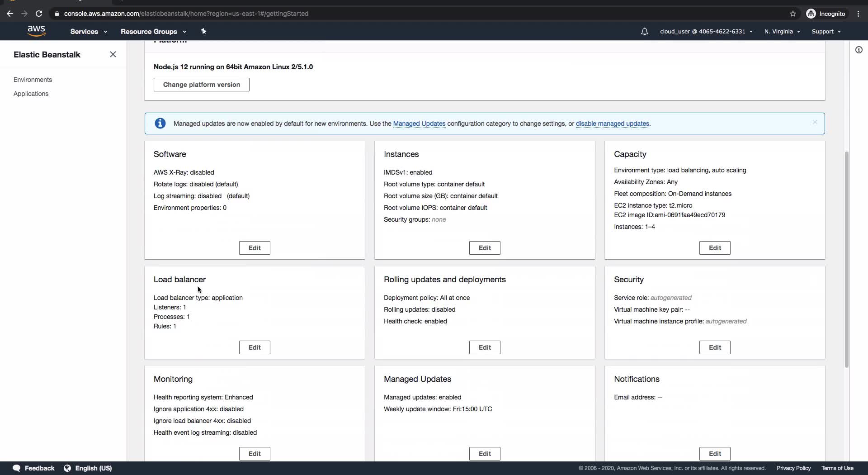Click the browser back arrow
868x475 pixels.
[x=10, y=14]
